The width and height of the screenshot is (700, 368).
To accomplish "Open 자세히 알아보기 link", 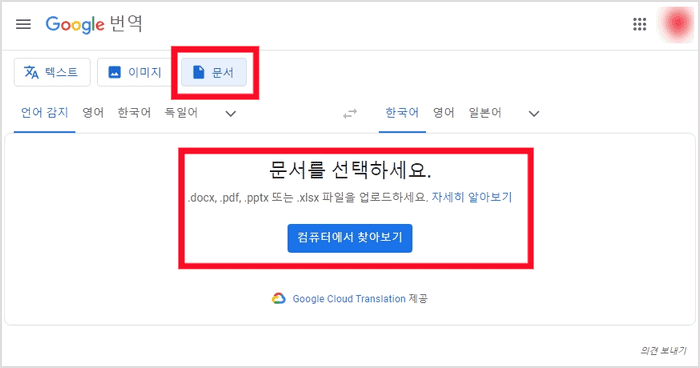I will [x=471, y=197].
